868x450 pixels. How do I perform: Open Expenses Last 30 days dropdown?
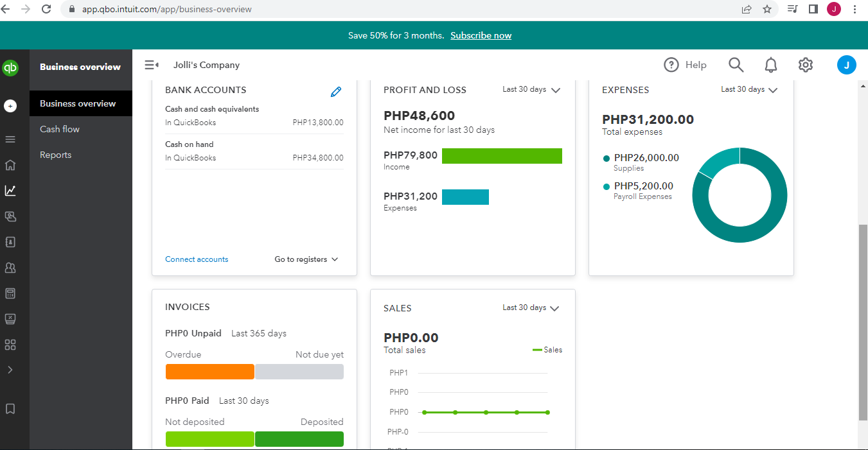[749, 90]
